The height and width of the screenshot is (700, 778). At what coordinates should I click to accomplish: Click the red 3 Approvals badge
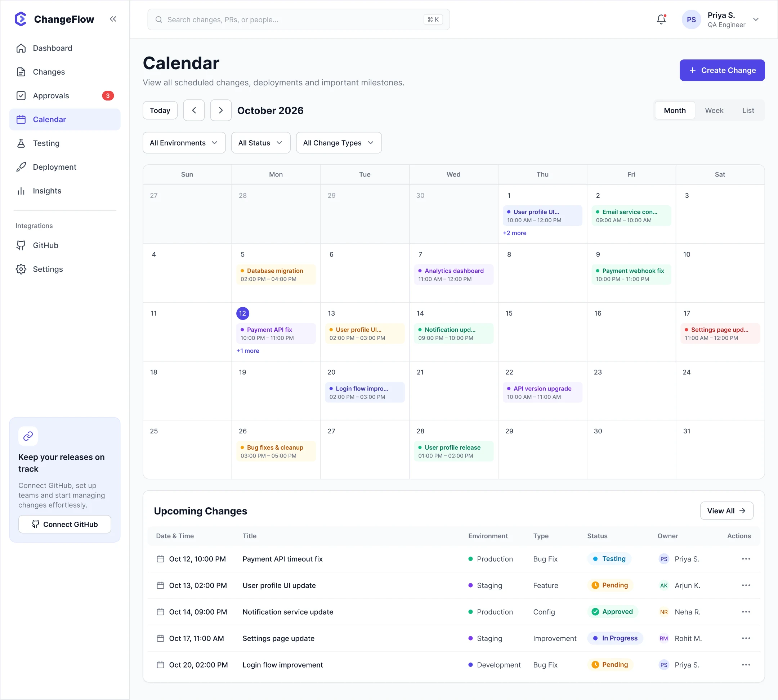[x=108, y=96]
